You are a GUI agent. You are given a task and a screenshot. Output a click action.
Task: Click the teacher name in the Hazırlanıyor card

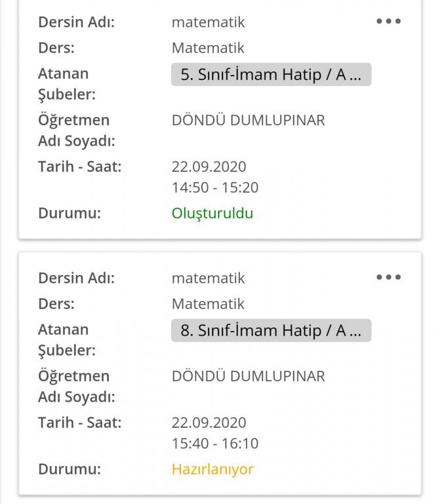point(248,376)
